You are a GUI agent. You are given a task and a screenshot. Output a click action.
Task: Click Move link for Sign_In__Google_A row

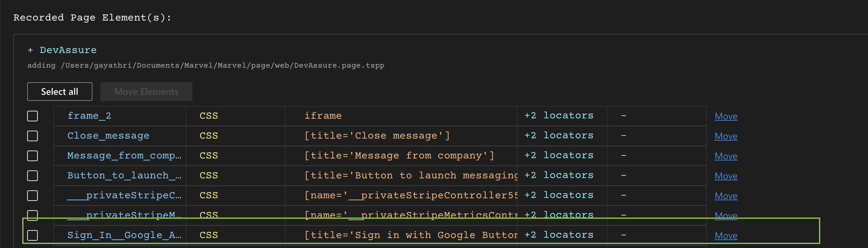[726, 235]
